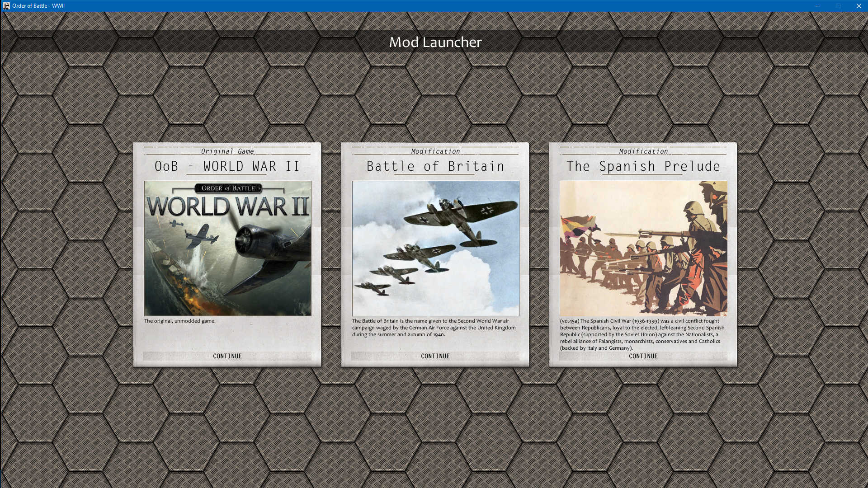
Task: Click the "OoB - WORLD WAR II" card title
Action: click(x=227, y=166)
